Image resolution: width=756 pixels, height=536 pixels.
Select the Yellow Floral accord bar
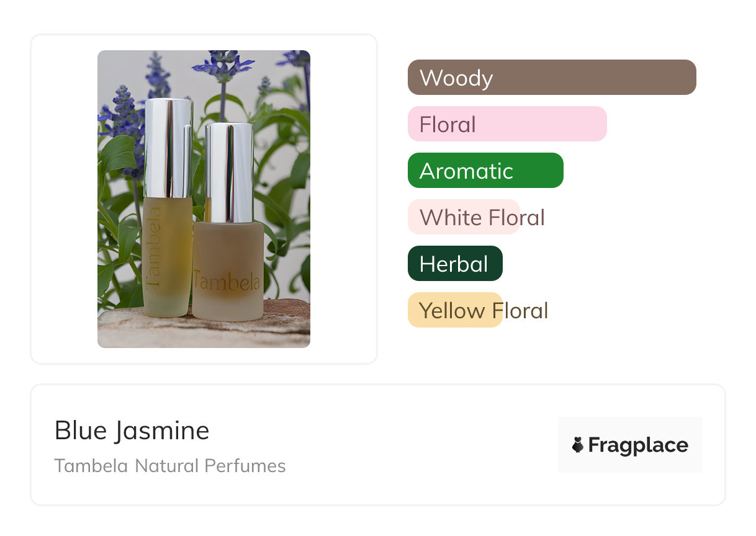[x=455, y=310]
